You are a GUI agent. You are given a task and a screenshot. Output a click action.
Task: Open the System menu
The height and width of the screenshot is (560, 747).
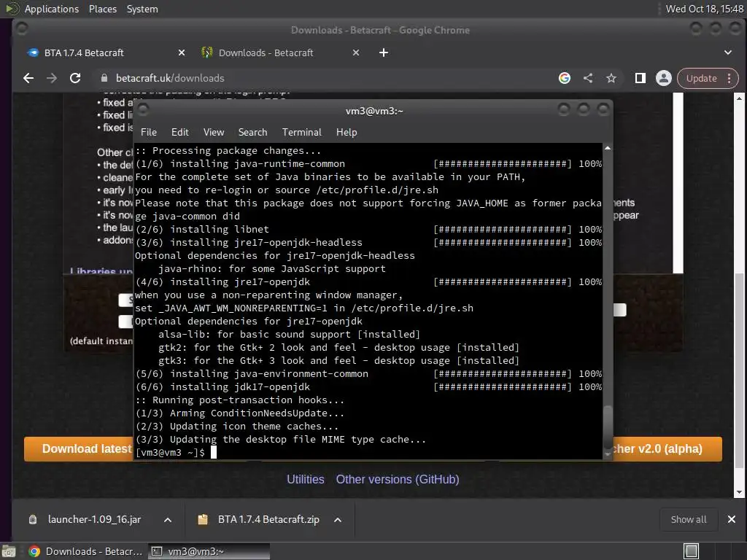142,9
